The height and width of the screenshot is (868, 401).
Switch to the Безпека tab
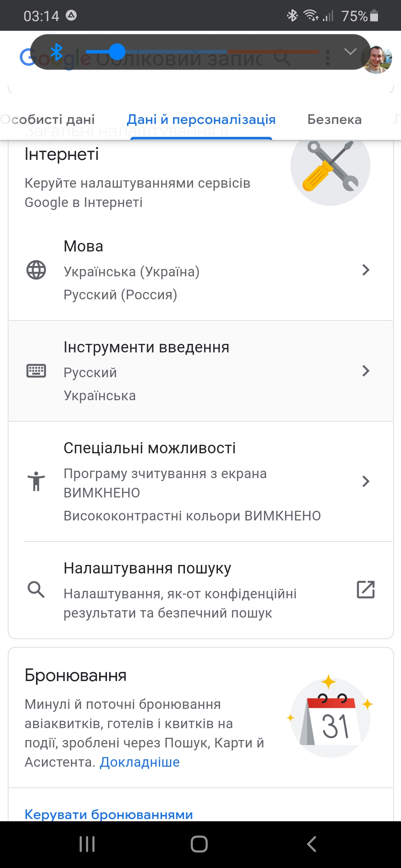[335, 119]
